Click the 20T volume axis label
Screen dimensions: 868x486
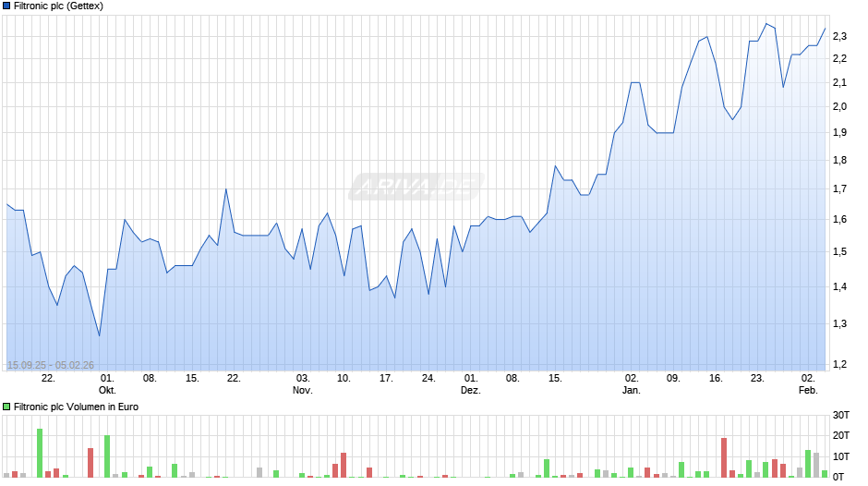click(841, 436)
